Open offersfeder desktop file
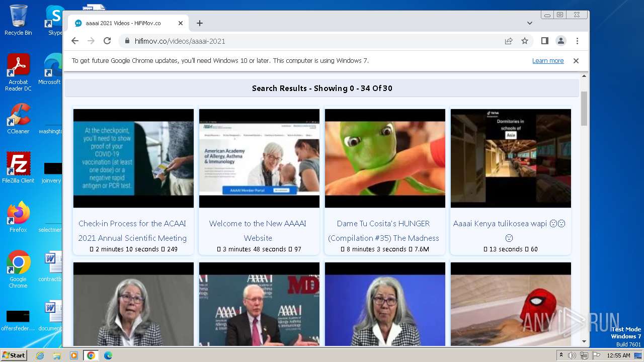 coord(18,320)
